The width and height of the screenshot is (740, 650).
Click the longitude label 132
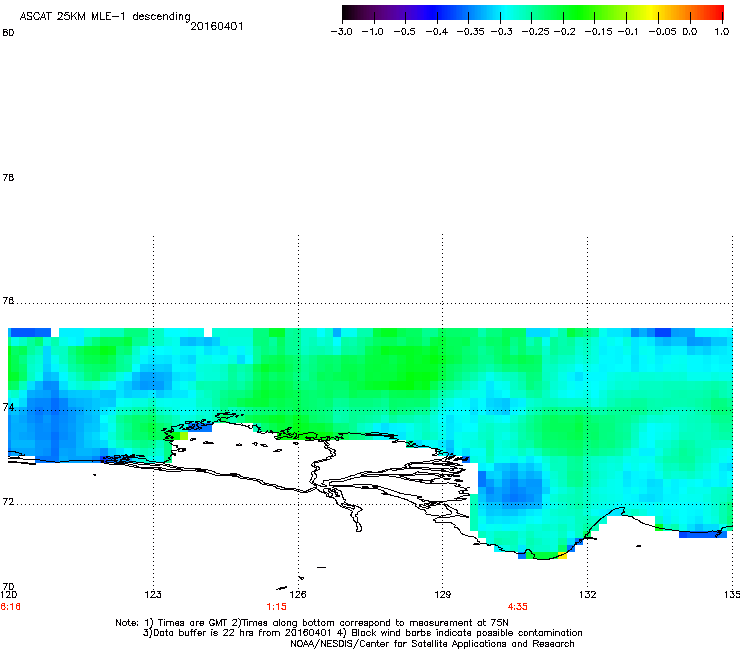[x=587, y=594]
